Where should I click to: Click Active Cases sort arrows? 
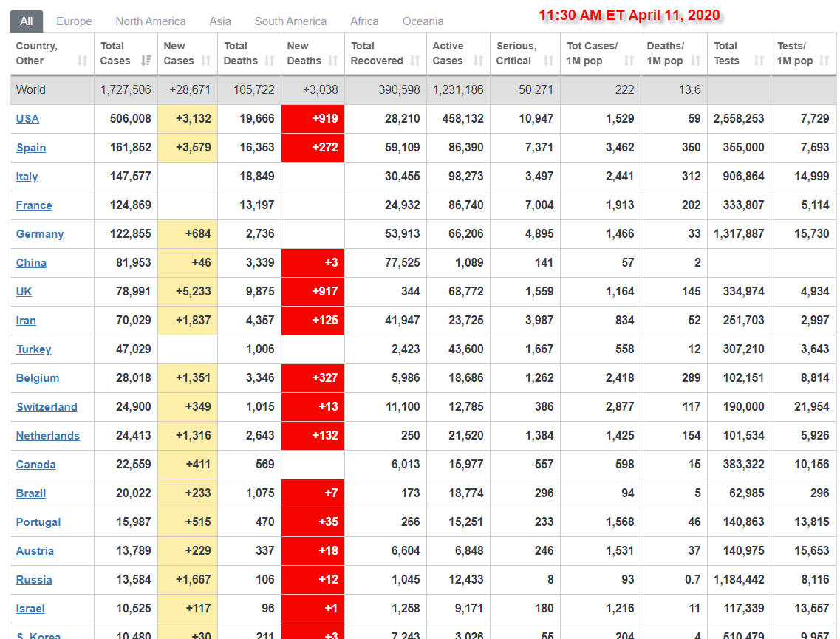(x=479, y=61)
